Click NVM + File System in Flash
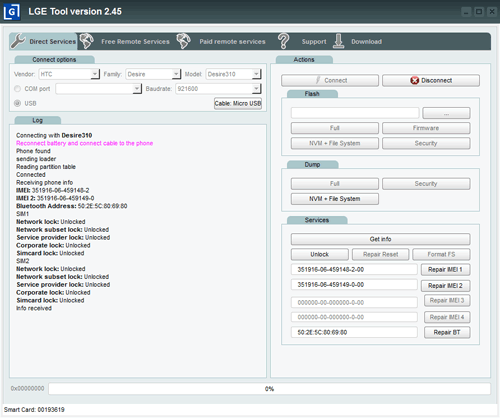 335,143
